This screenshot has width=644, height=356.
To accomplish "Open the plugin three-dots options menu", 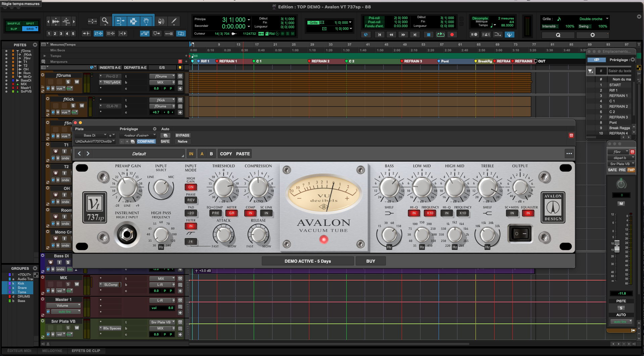I will click(569, 154).
